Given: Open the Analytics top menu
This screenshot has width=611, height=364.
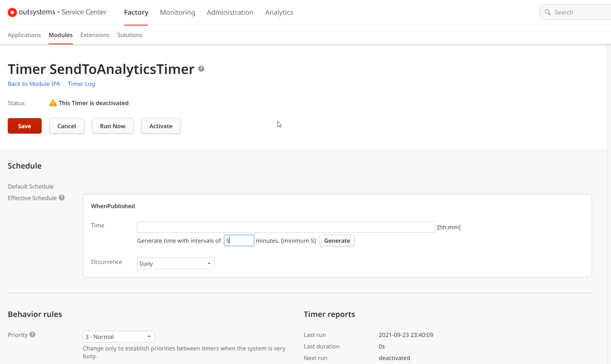Looking at the screenshot, I should coord(279,12).
